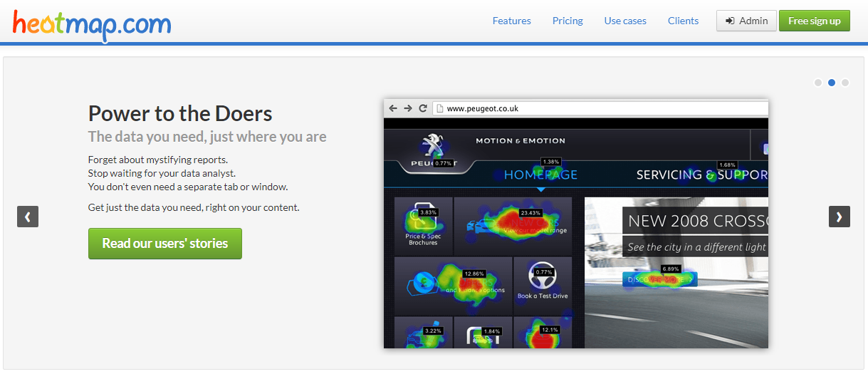Click the 1.84% heatmap label
This screenshot has height=374, width=868.
click(x=492, y=331)
